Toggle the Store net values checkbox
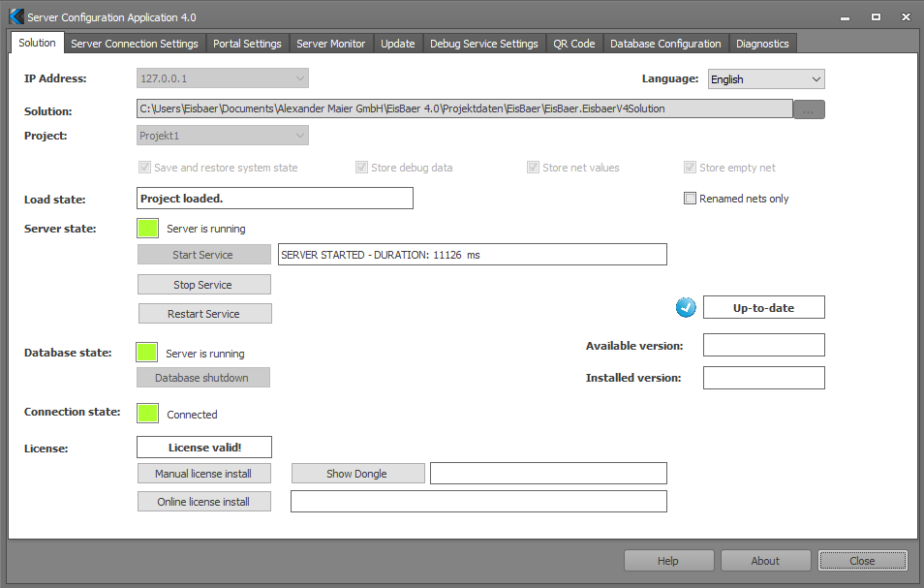Viewport: 924px width, 588px height. (x=533, y=168)
